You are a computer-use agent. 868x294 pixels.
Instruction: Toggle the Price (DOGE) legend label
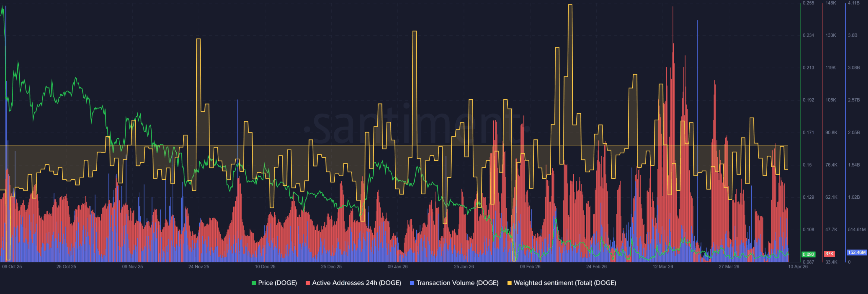277,283
